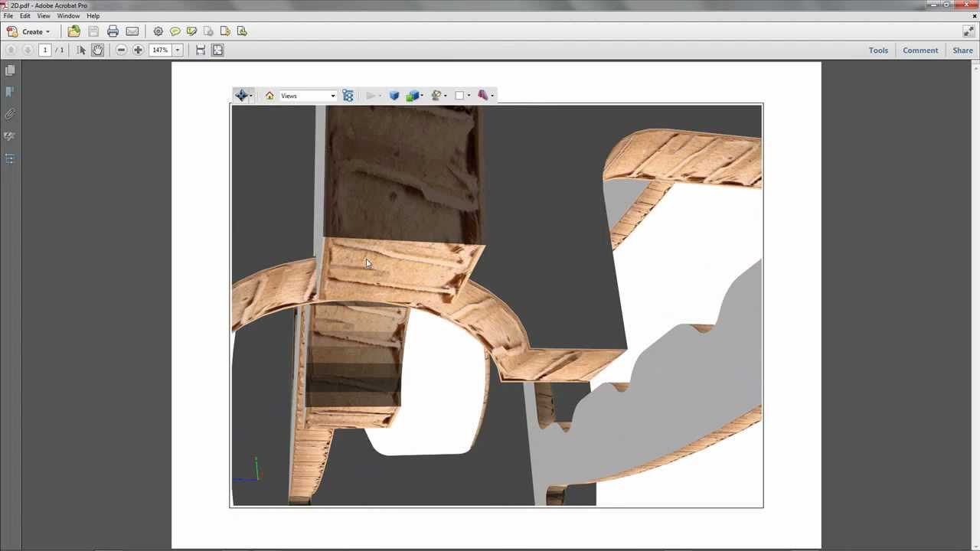Click the green page with pen icon
This screenshot has height=551, width=980.
click(242, 31)
